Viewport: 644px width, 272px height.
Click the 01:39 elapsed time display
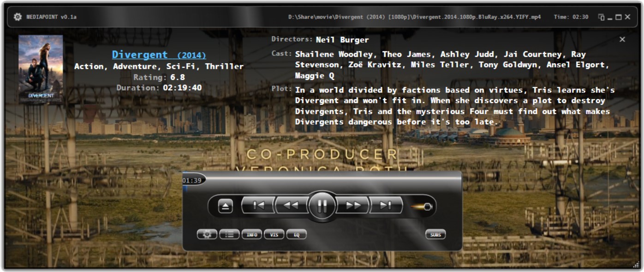click(192, 180)
